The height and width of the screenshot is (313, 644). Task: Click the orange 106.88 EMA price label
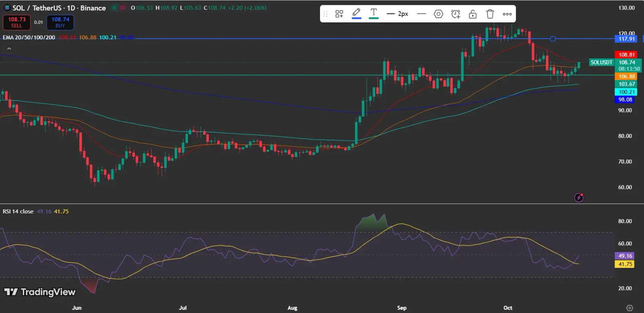(626, 77)
